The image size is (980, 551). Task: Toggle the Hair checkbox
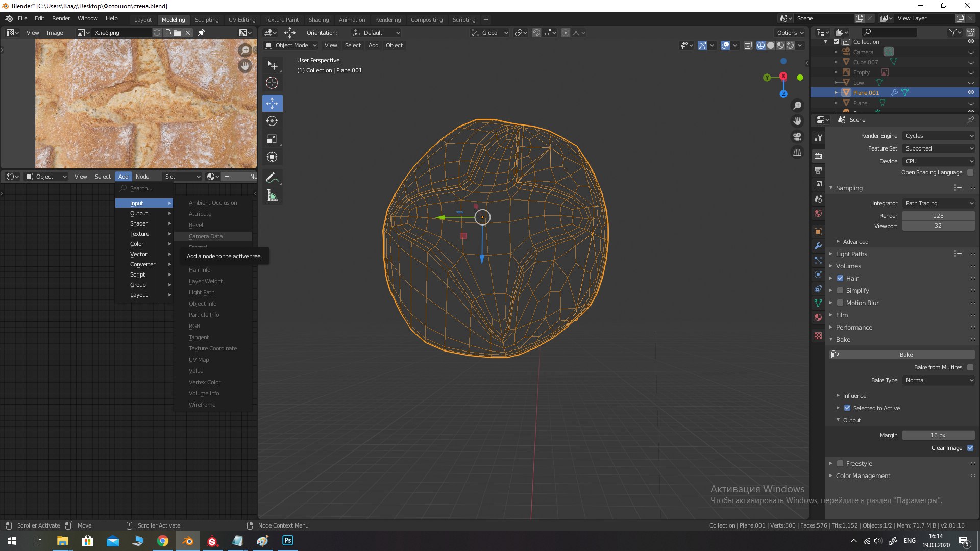[840, 278]
